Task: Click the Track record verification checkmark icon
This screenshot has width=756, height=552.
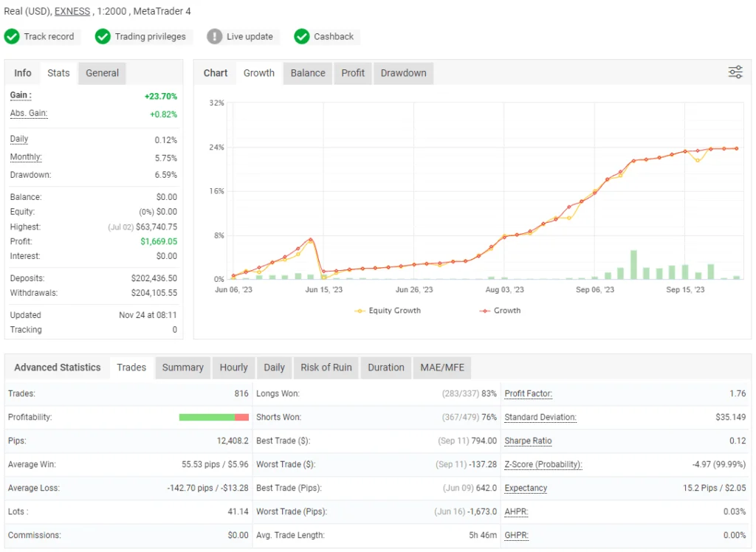Action: [x=13, y=36]
